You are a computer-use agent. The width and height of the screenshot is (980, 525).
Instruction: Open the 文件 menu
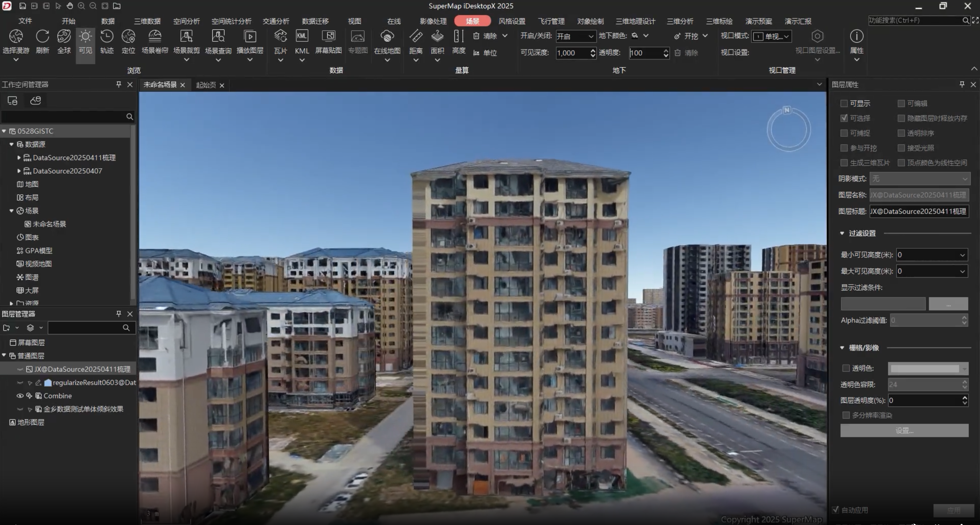25,21
